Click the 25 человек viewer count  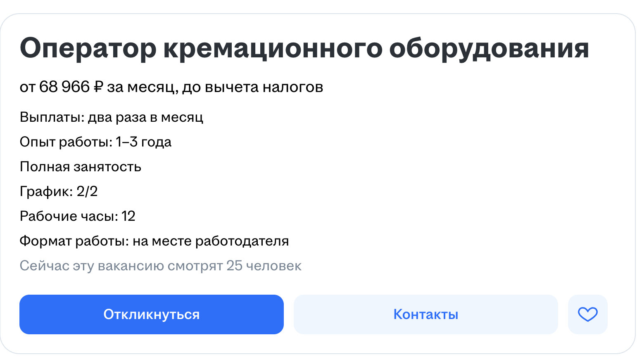point(264,266)
